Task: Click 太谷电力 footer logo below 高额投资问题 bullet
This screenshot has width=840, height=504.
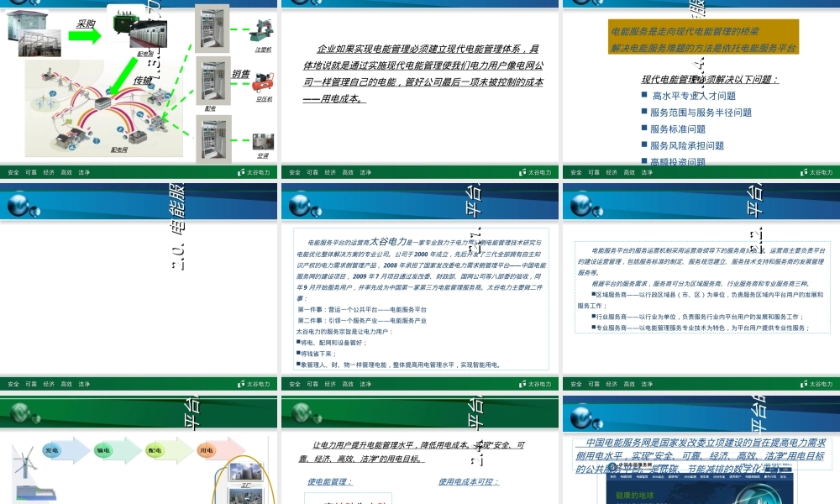Action: [816, 172]
